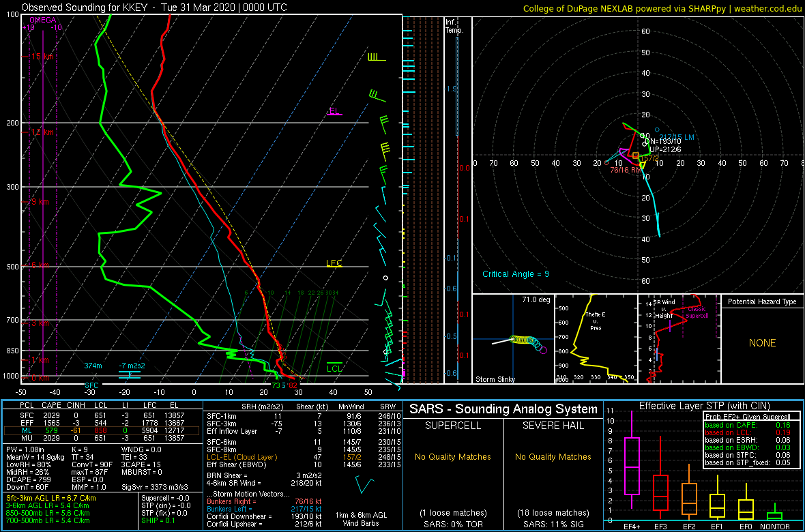Click the red EF3 box plot
Viewport: 805px width, 532px height.
click(x=660, y=477)
